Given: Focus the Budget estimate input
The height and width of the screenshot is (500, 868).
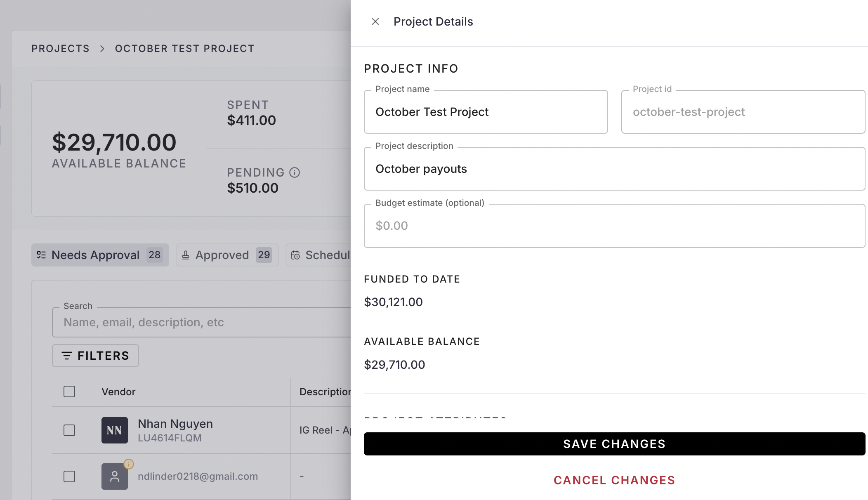Looking at the screenshot, I should [x=614, y=226].
